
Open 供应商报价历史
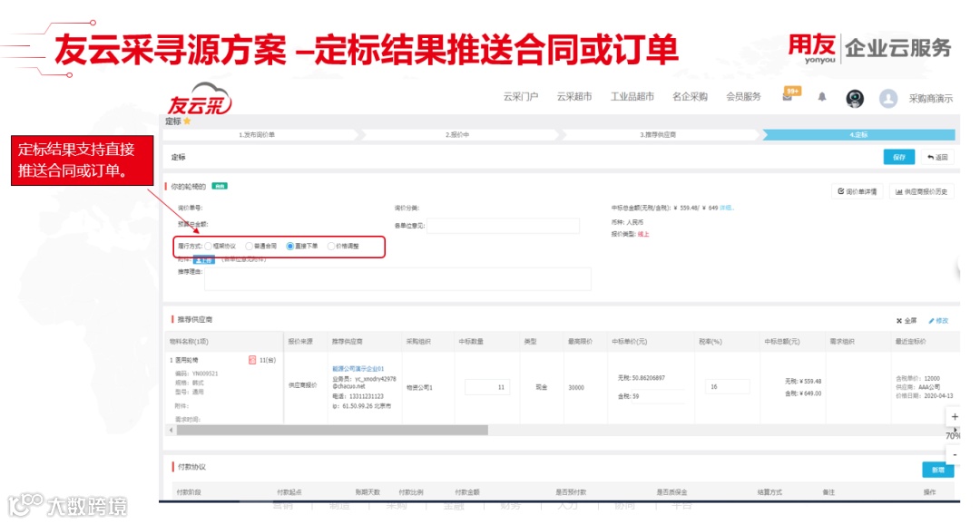921,191
